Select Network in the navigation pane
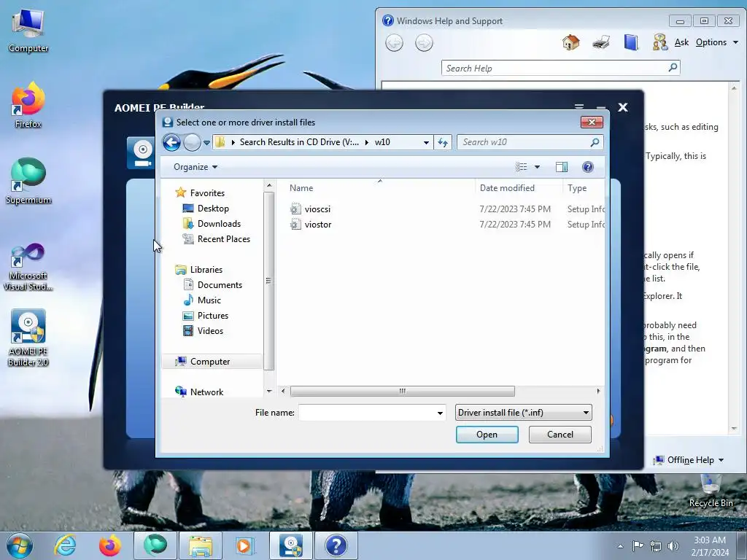The image size is (747, 560). (x=206, y=392)
